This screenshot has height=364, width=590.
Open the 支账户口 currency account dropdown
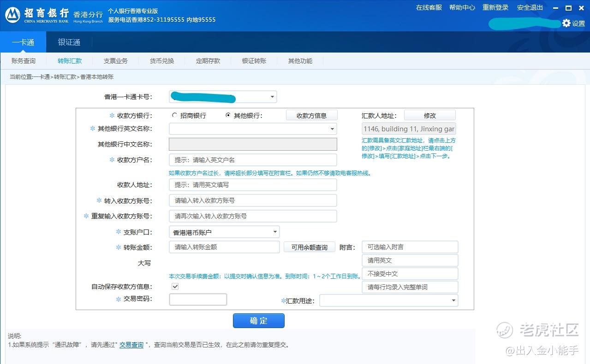click(x=275, y=232)
